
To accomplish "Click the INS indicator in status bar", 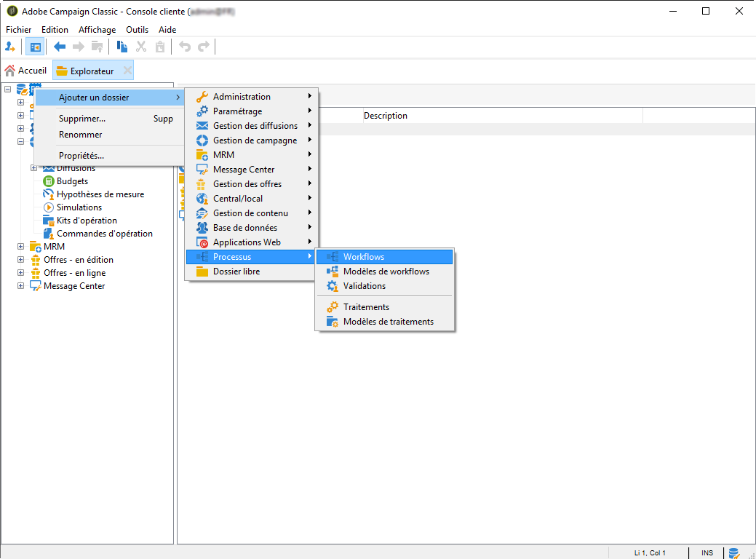I will coord(707,553).
